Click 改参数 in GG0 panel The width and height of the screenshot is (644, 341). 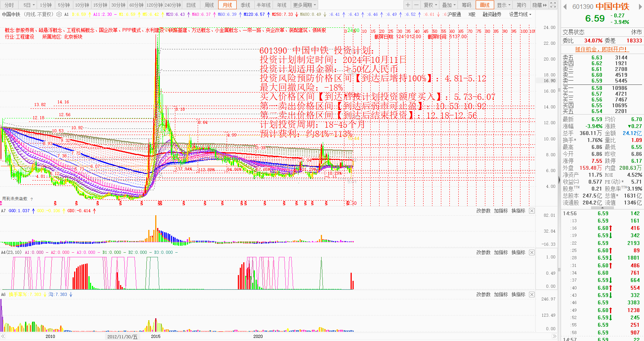pyautogui.click(x=483, y=211)
